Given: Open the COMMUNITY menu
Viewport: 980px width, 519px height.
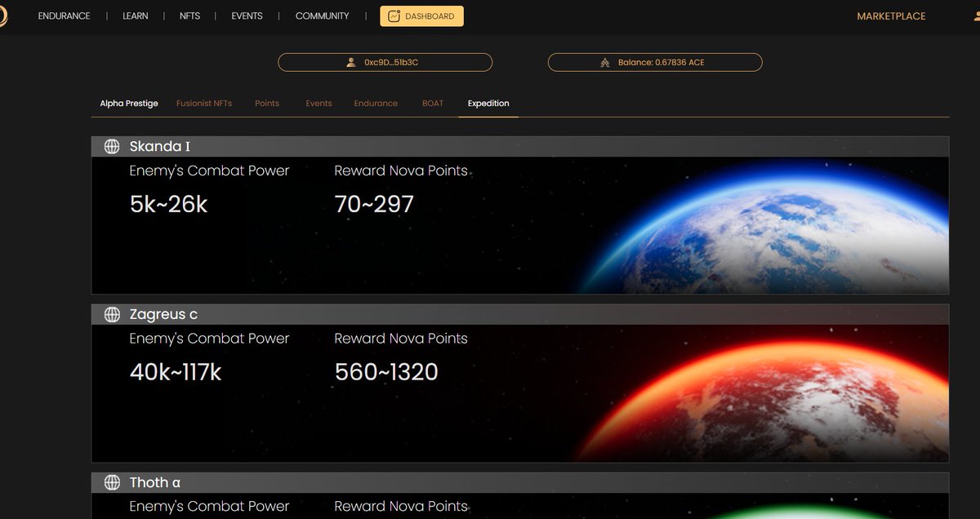Looking at the screenshot, I should tap(322, 16).
